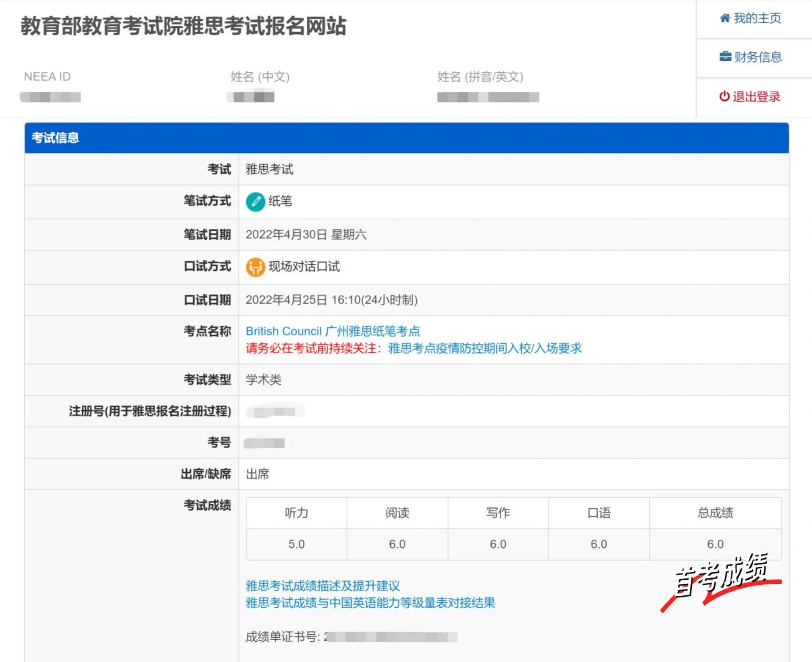
Task: Click the 听力 score header
Action: click(297, 513)
